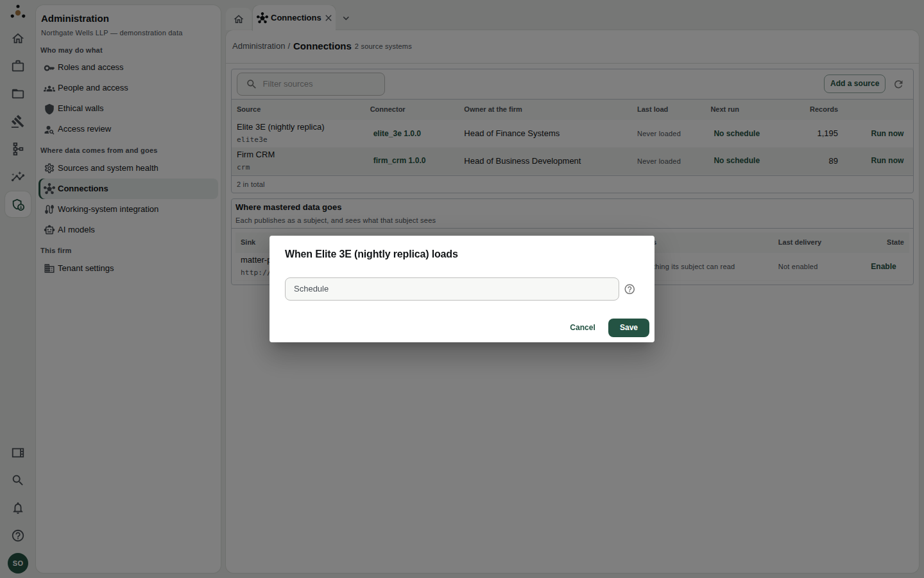Run the Firm CRM load now
The width and height of the screenshot is (924, 578).
[887, 161]
